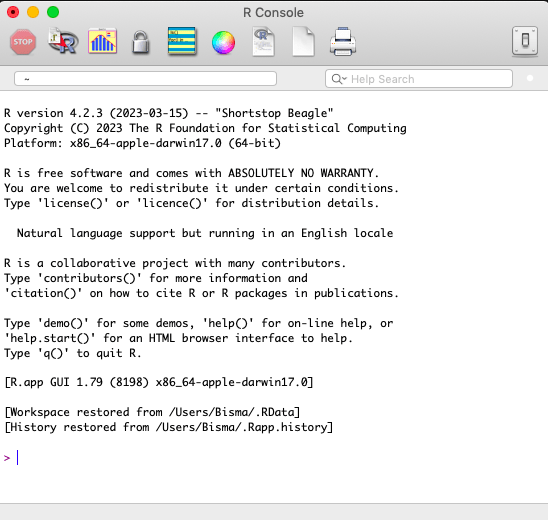Open the color wheel preferences

(223, 42)
